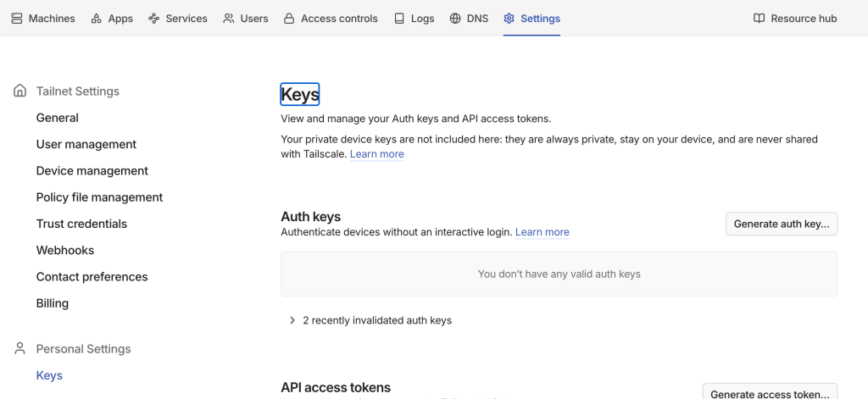Go to General tailnet settings
Viewport: 868px width, 399px height.
(x=58, y=118)
